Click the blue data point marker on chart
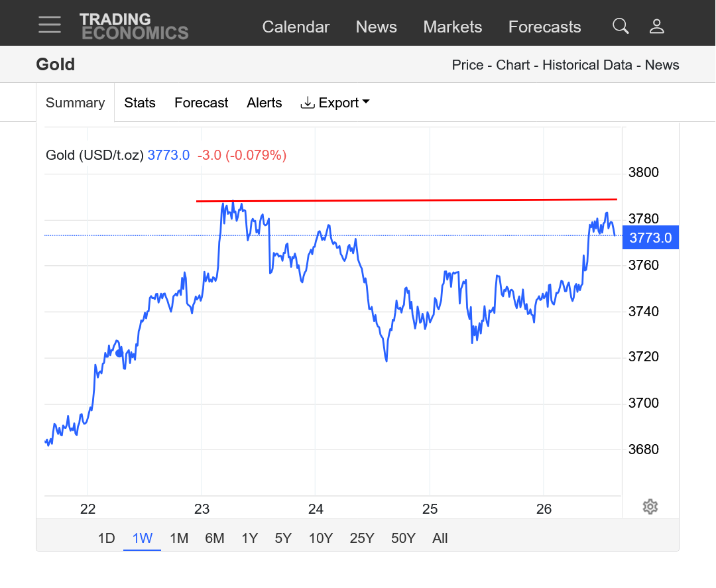Viewport: 716px width, 588px height. (x=119, y=353)
